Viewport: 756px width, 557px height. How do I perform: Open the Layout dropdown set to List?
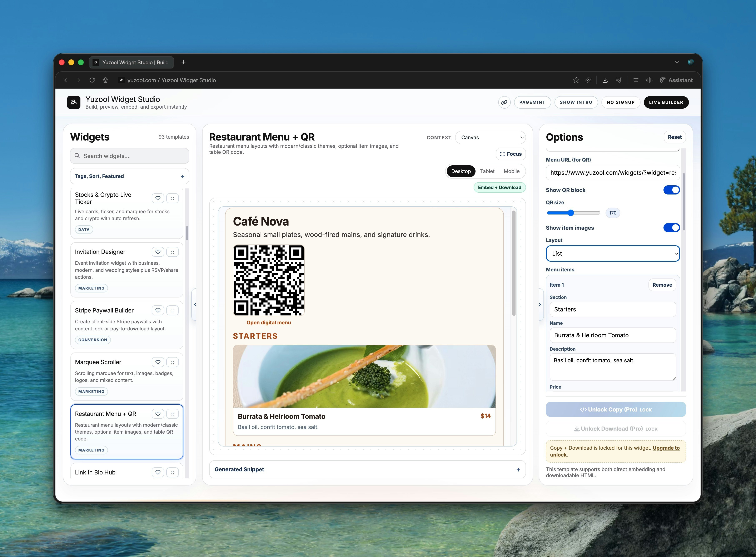(612, 253)
